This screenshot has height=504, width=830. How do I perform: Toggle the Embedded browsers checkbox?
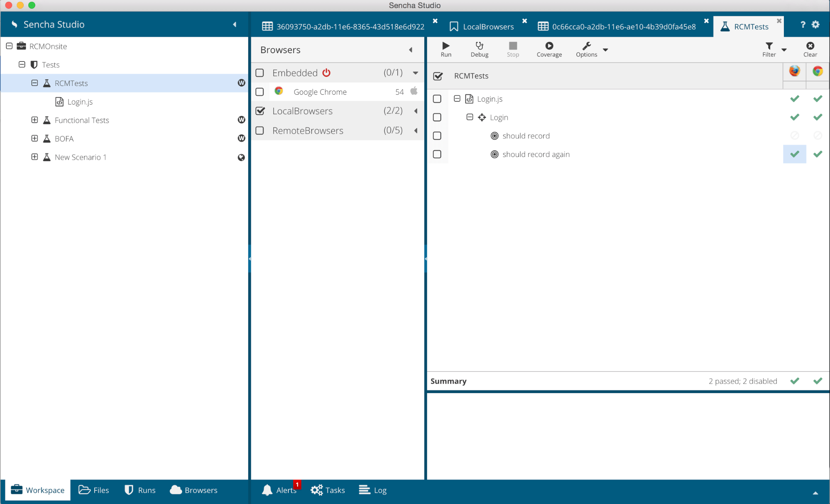(x=260, y=73)
